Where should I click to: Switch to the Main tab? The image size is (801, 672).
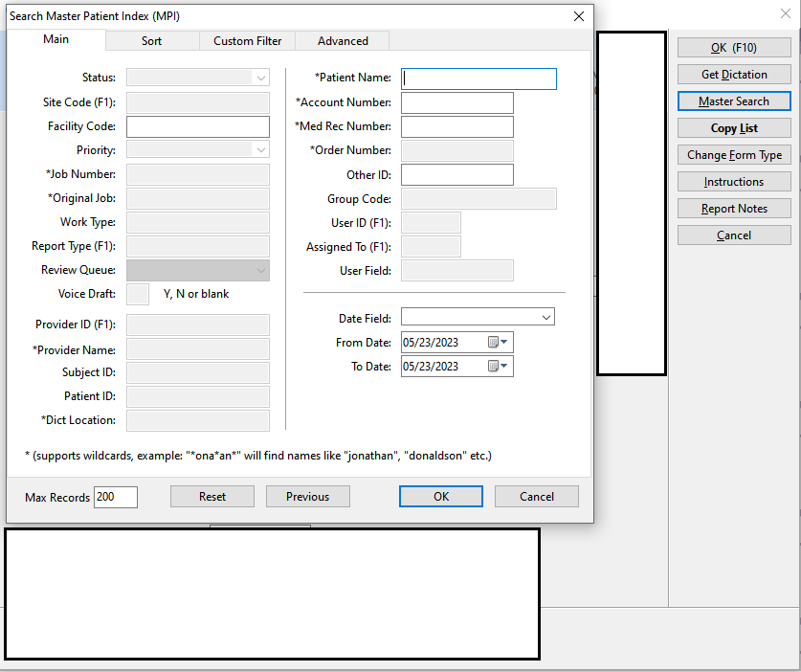click(56, 39)
